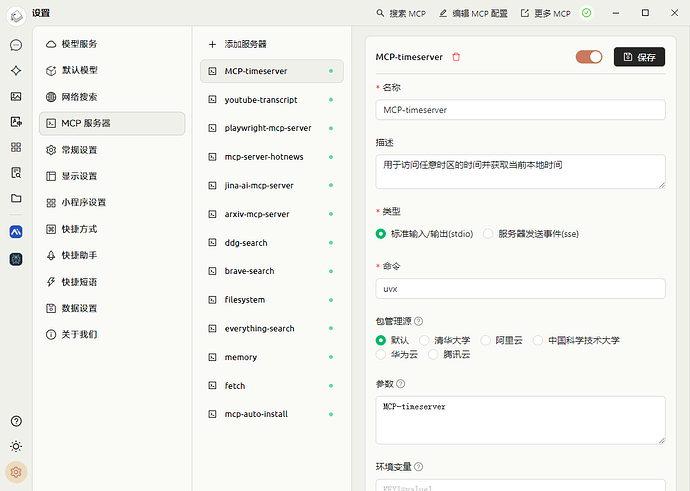Click the help icon beside 参数
690x491 pixels.
(x=400, y=384)
